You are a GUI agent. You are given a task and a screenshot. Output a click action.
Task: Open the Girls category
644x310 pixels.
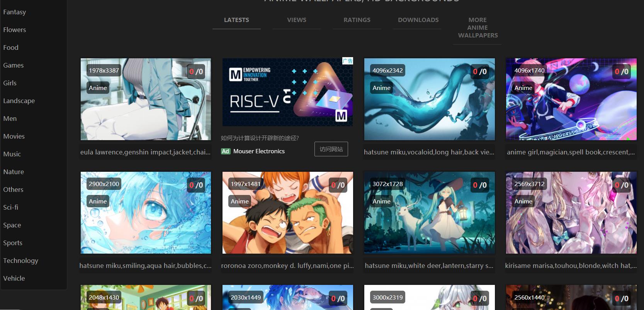tap(10, 83)
